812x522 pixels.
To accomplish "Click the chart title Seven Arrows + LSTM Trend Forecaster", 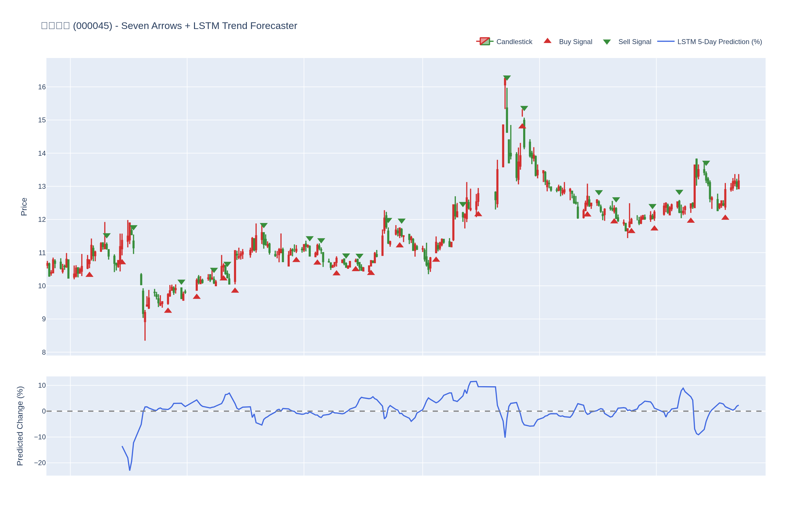I will (x=209, y=26).
